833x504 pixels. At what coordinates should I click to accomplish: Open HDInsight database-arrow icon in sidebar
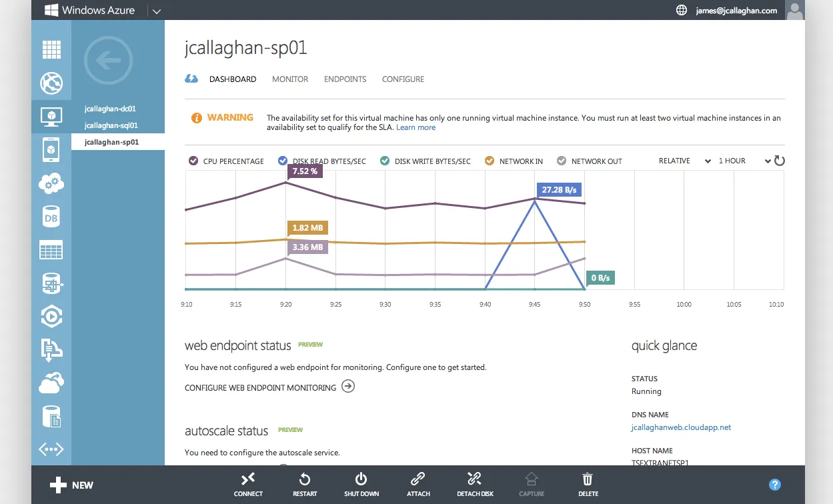pos(51,283)
